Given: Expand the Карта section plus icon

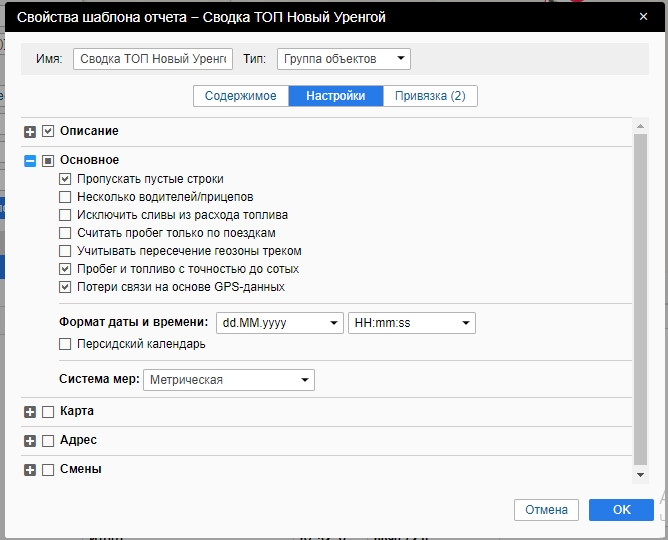Looking at the screenshot, I should tap(30, 412).
